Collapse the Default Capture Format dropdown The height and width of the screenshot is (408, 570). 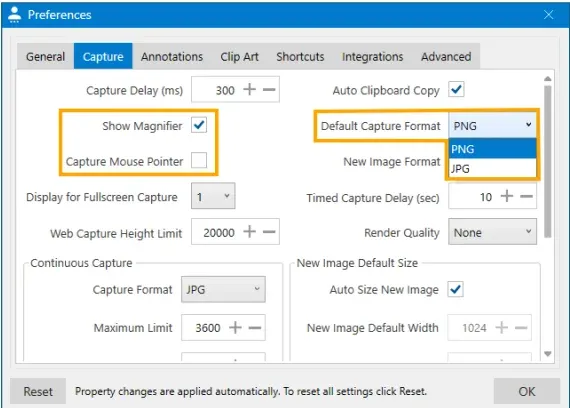(x=492, y=125)
